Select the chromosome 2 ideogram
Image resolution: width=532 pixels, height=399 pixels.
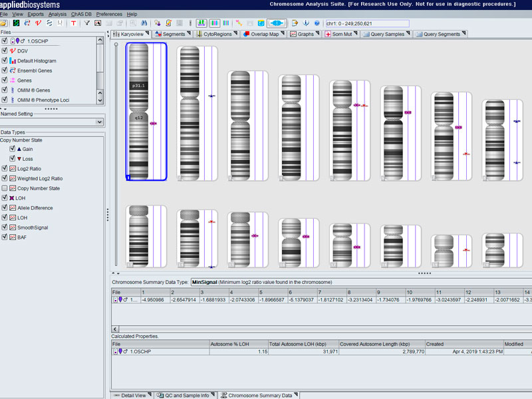[188, 112]
